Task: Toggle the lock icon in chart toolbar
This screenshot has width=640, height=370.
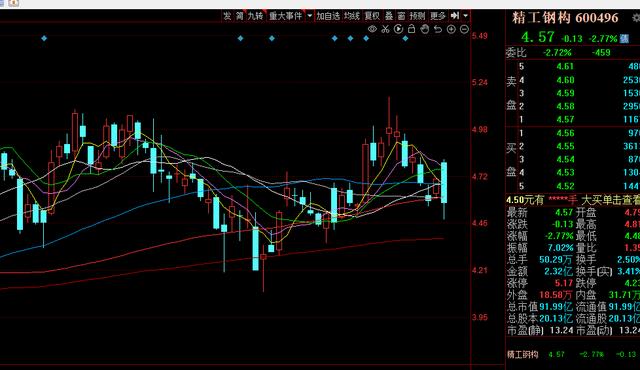Action: pos(411,29)
